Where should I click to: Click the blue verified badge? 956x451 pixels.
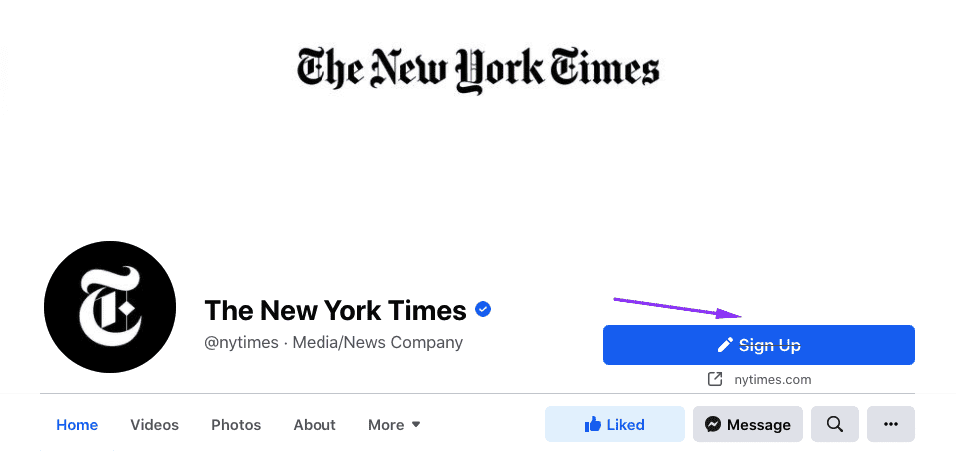click(x=483, y=310)
